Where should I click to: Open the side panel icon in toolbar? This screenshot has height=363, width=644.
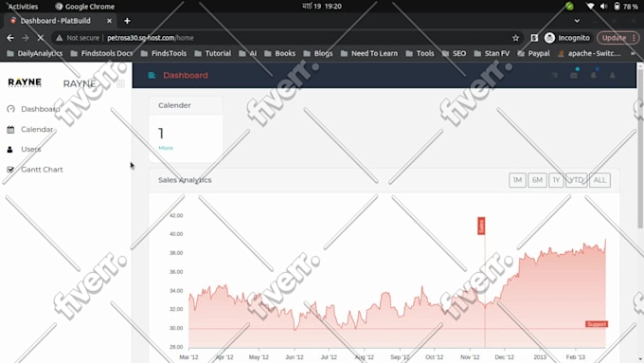[534, 38]
